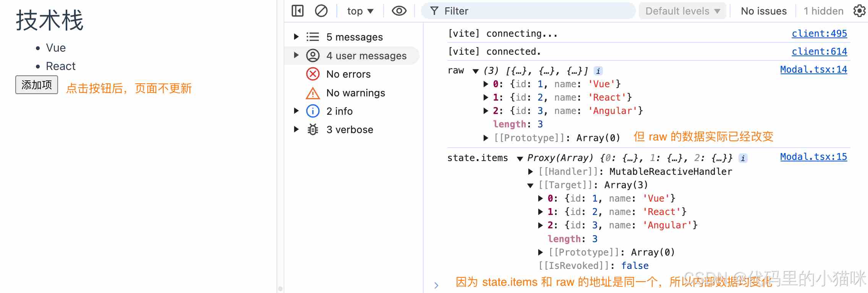Expand the 4 user messages group
868x293 pixels.
pos(296,55)
